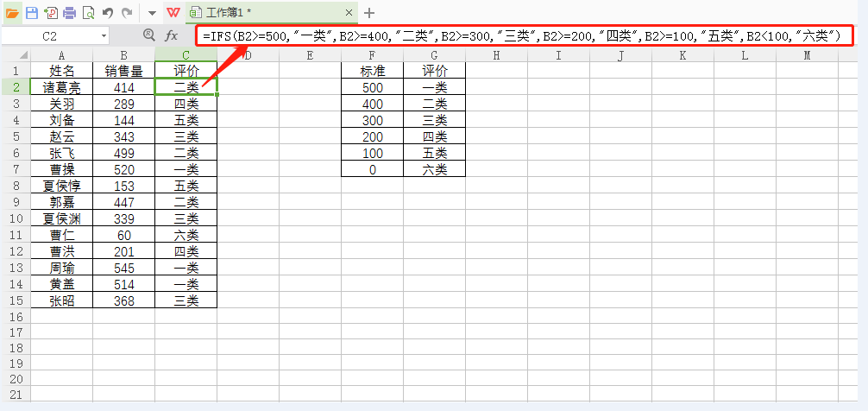Open Print Preview icon
Image resolution: width=868 pixels, height=411 pixels.
pyautogui.click(x=88, y=12)
